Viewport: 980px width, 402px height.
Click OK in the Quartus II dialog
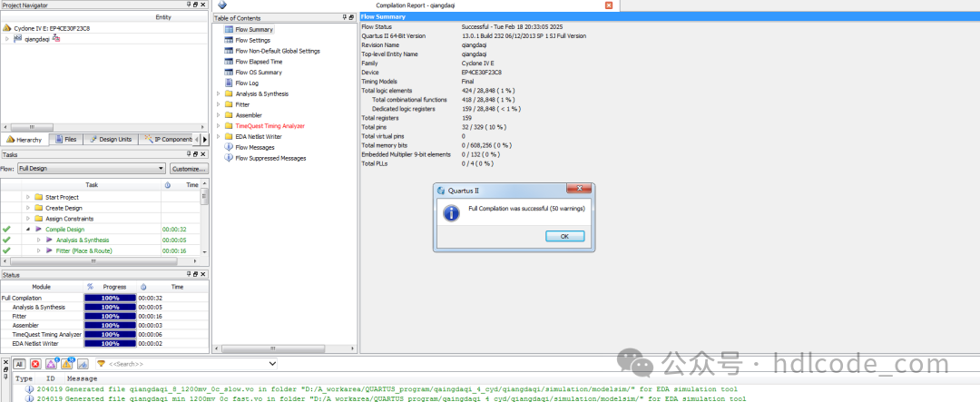[x=564, y=236]
